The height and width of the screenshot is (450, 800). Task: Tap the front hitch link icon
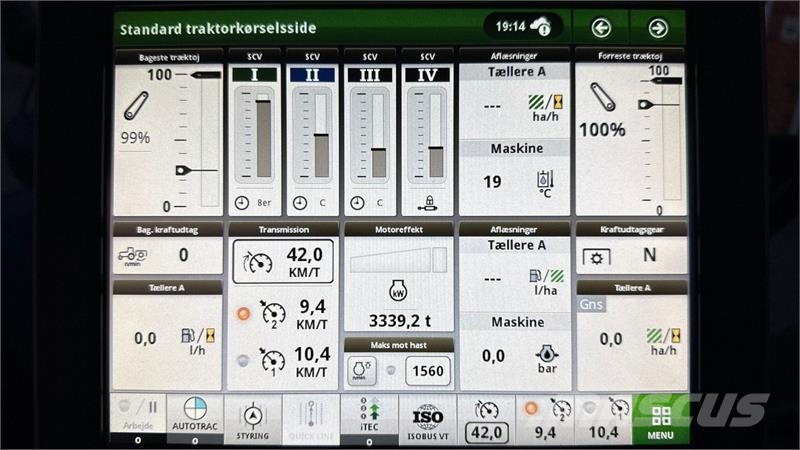pyautogui.click(x=603, y=97)
